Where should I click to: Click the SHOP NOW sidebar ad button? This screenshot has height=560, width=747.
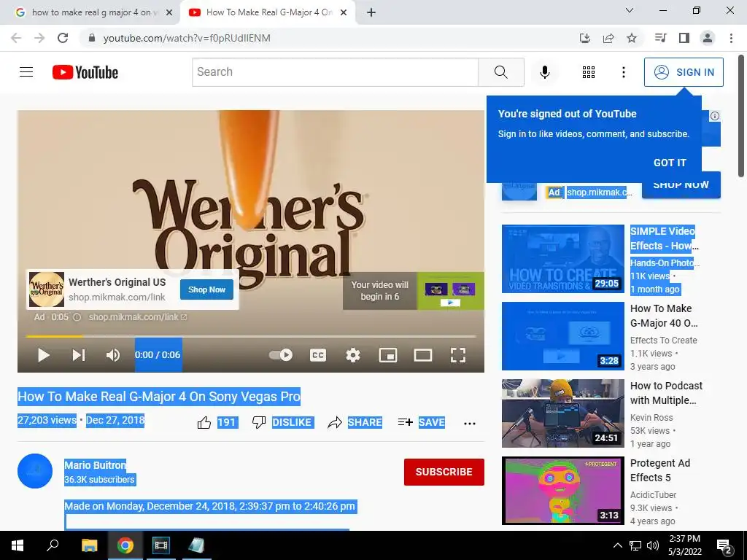pos(681,186)
